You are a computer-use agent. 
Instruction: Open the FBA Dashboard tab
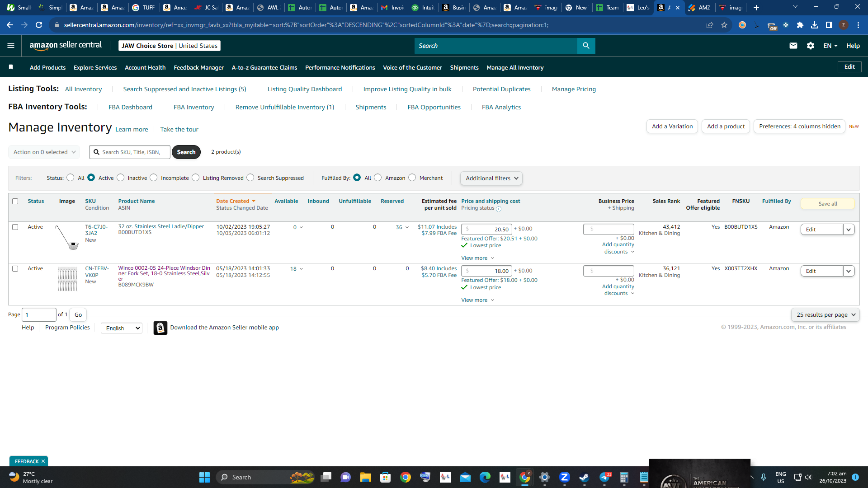(130, 107)
